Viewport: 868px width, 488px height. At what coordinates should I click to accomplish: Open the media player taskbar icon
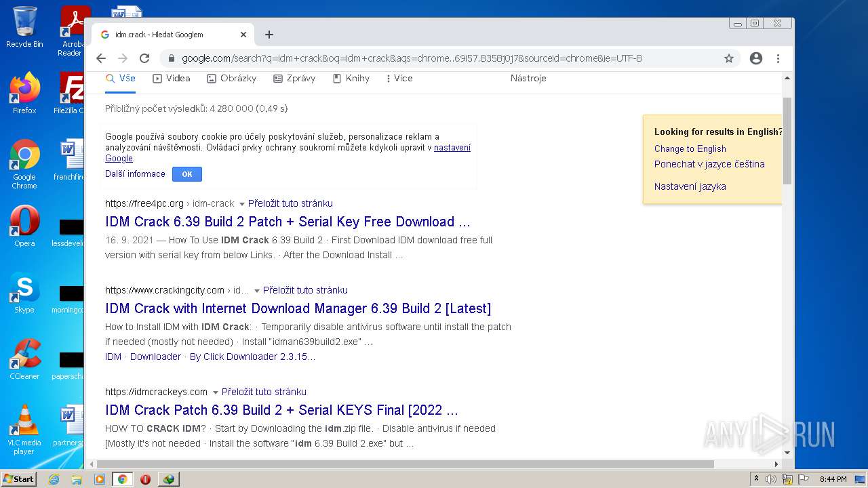(x=100, y=479)
